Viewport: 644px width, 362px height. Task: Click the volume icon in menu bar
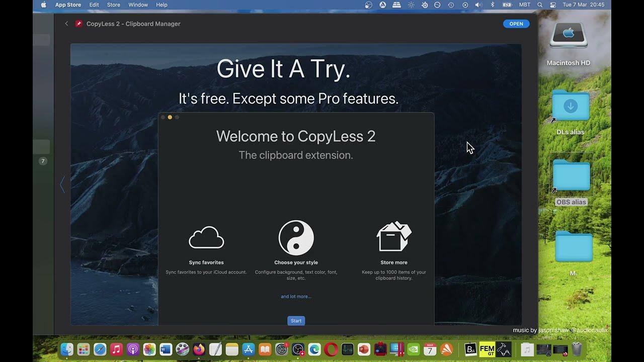(x=478, y=5)
